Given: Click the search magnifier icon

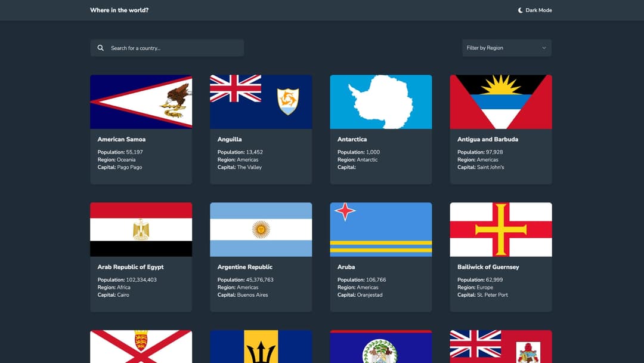Looking at the screenshot, I should (x=100, y=48).
